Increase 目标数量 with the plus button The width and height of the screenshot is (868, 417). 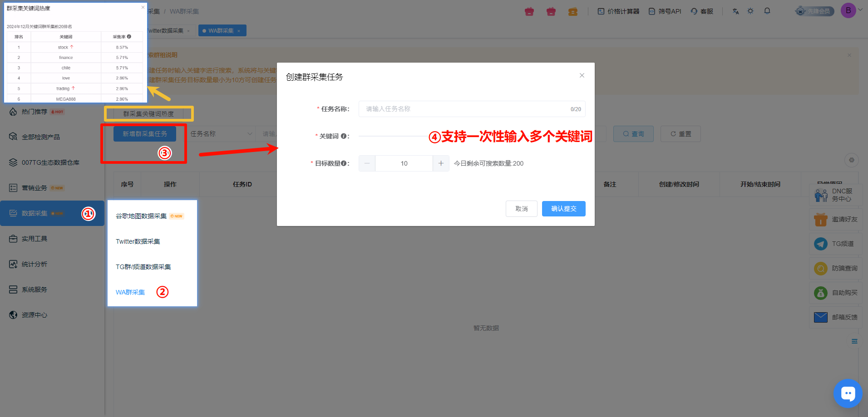pyautogui.click(x=441, y=163)
